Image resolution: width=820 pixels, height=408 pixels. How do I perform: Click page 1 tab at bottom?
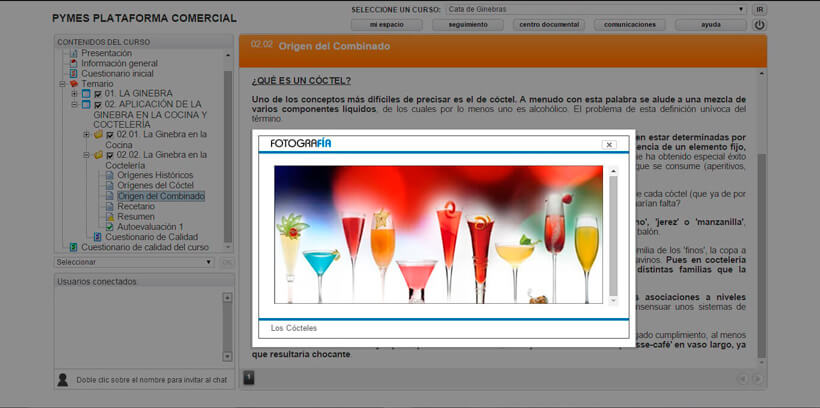pos(249,377)
